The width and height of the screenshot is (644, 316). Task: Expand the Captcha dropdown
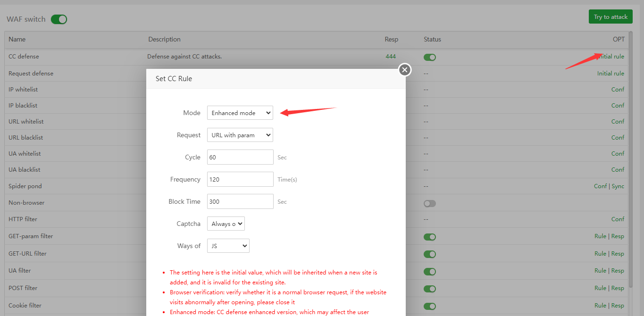pos(226,224)
